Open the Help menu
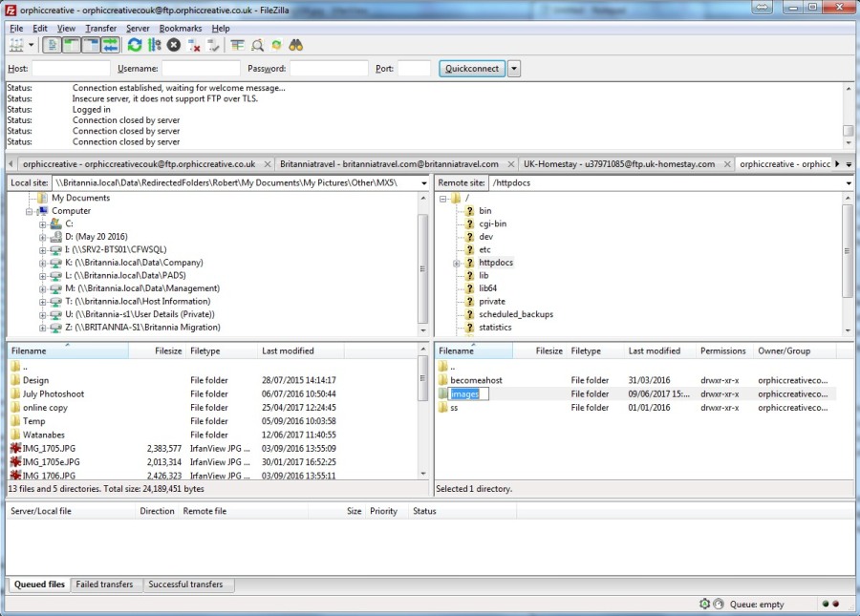This screenshot has height=616, width=860. click(221, 29)
